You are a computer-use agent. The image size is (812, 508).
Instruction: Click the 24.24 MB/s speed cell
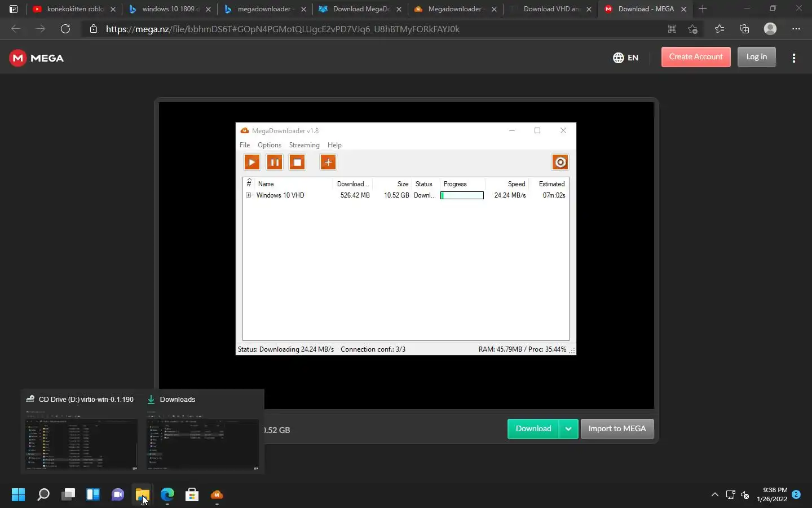tap(510, 195)
